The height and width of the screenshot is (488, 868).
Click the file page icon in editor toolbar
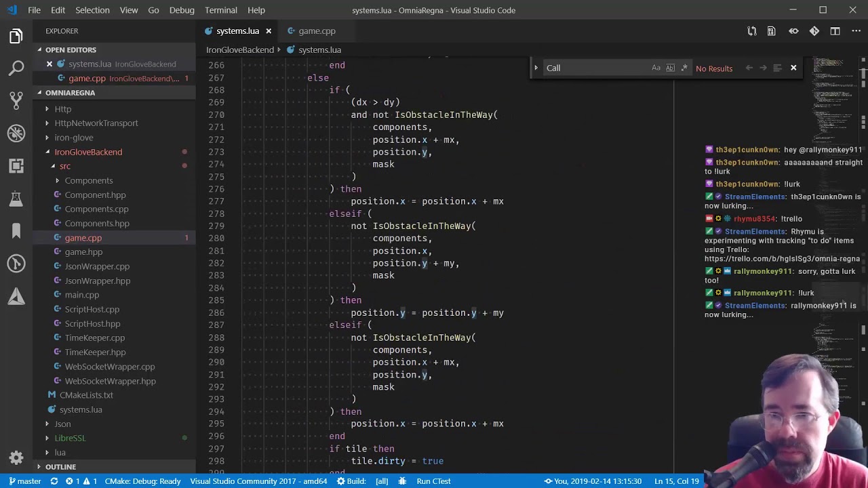click(x=772, y=30)
